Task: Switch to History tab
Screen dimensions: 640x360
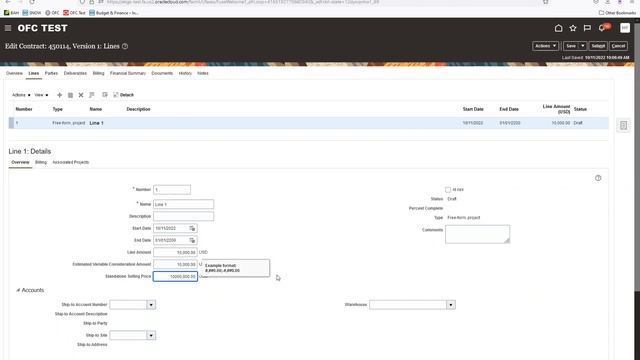Action: pos(185,73)
